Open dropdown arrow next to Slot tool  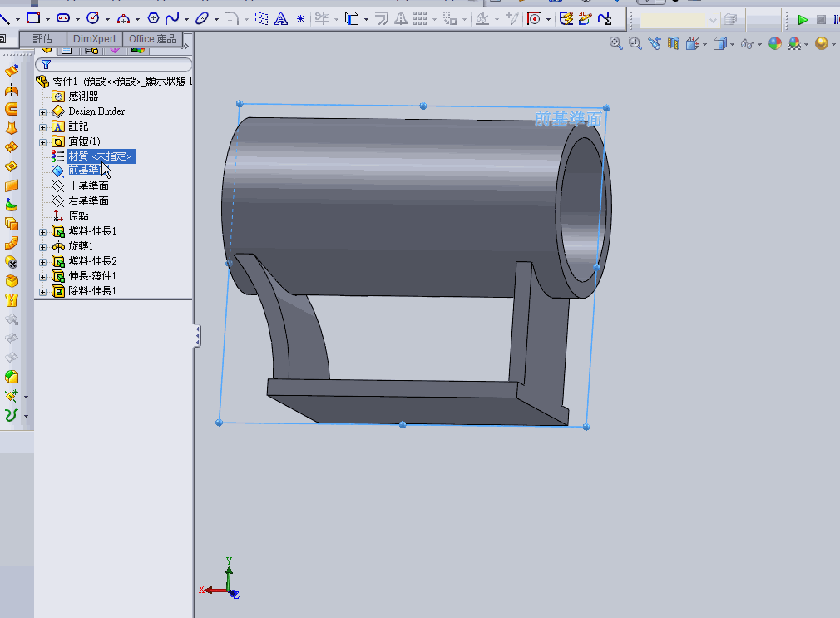[x=77, y=19]
